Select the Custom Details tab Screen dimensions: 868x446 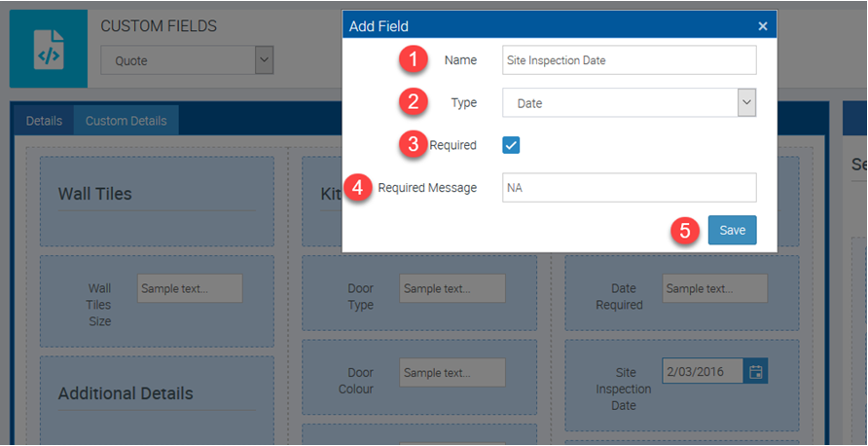126,121
